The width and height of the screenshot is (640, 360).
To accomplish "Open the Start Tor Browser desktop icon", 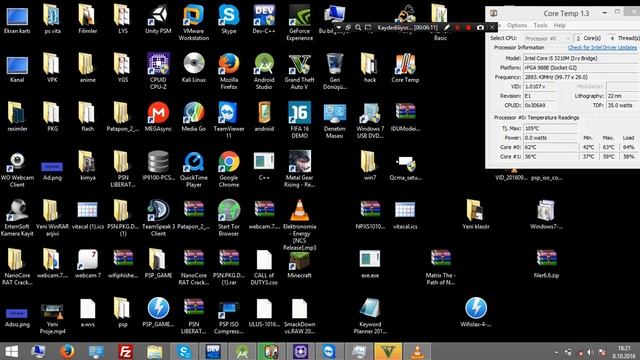I will coord(229,218).
